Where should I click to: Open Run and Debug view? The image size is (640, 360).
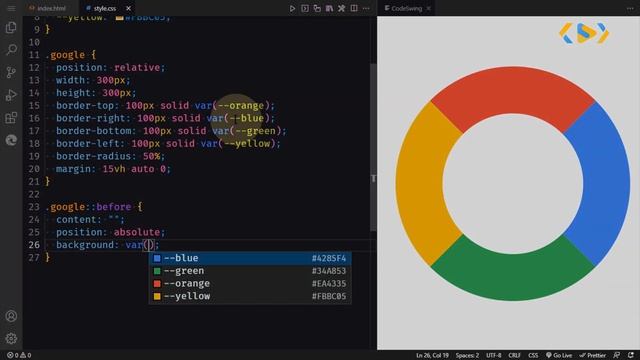pos(11,95)
